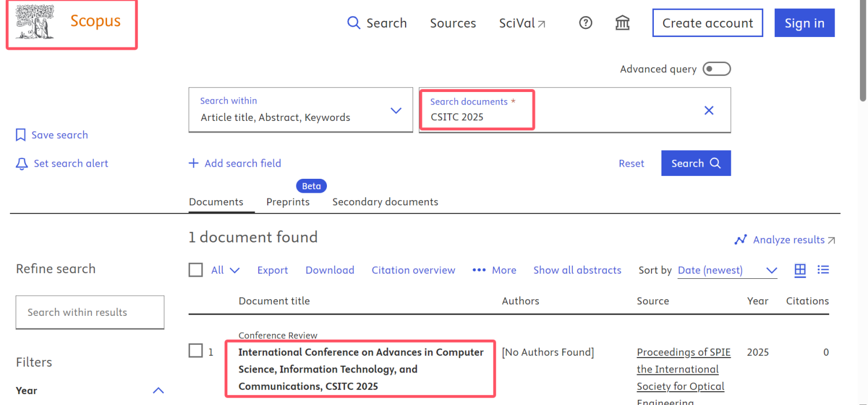Viewport: 868px width, 405px height.
Task: Open the Search within dropdown
Action: coord(301,110)
